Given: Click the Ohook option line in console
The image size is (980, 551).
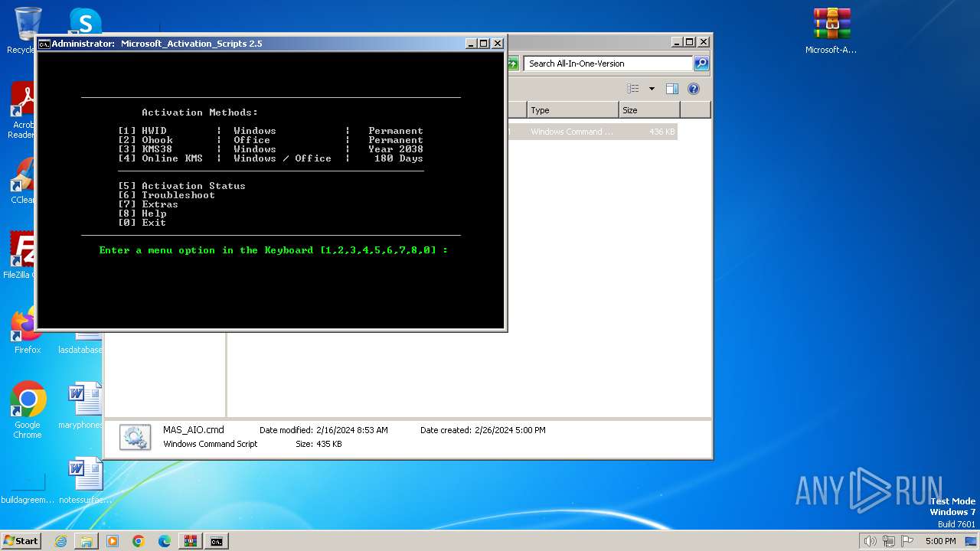Looking at the screenshot, I should tap(270, 140).
